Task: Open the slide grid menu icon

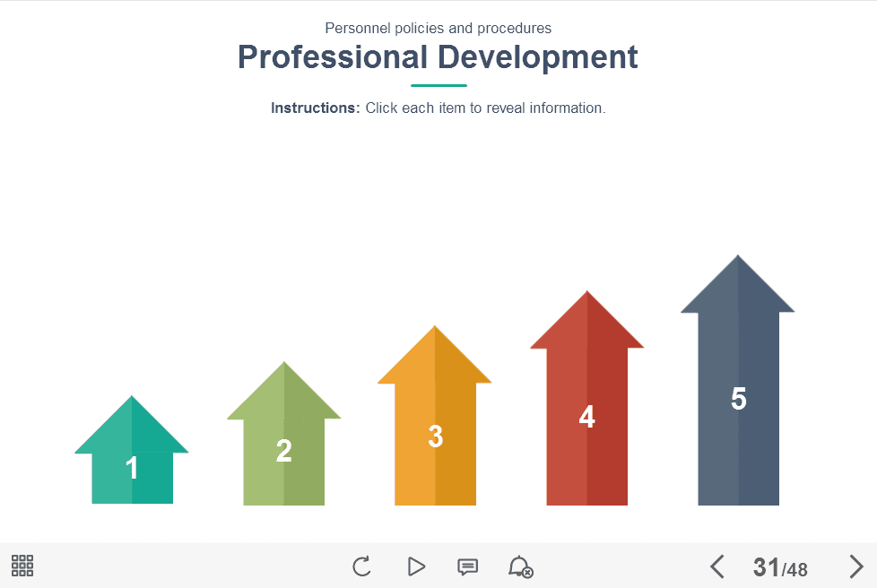Action: tap(22, 566)
